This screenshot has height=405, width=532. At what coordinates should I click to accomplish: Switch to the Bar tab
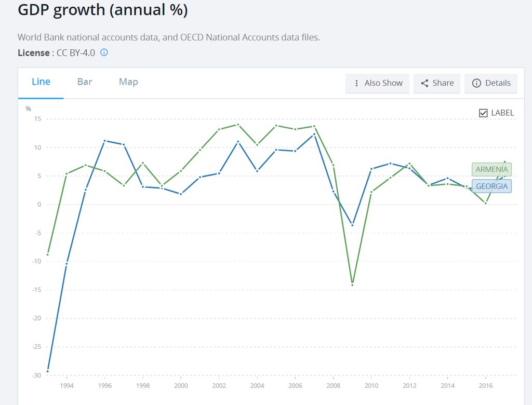tap(85, 82)
